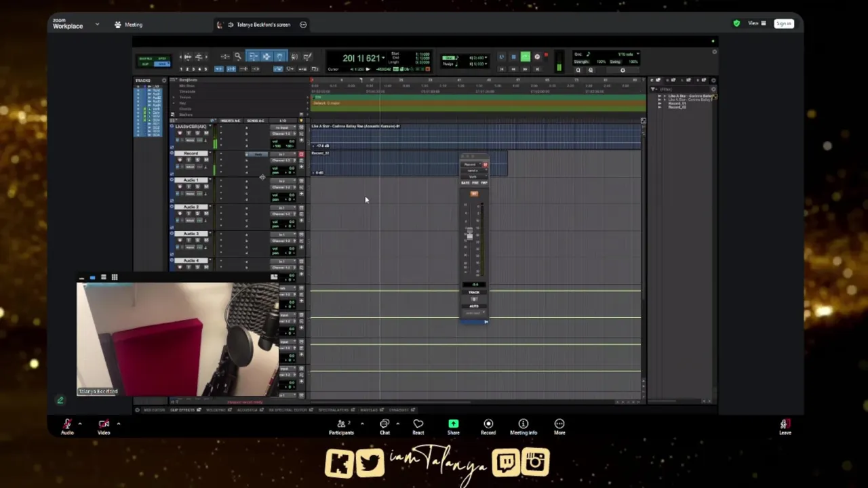868x488 pixels.
Task: Switch to ACOUSTICA tab
Action: tap(248, 410)
